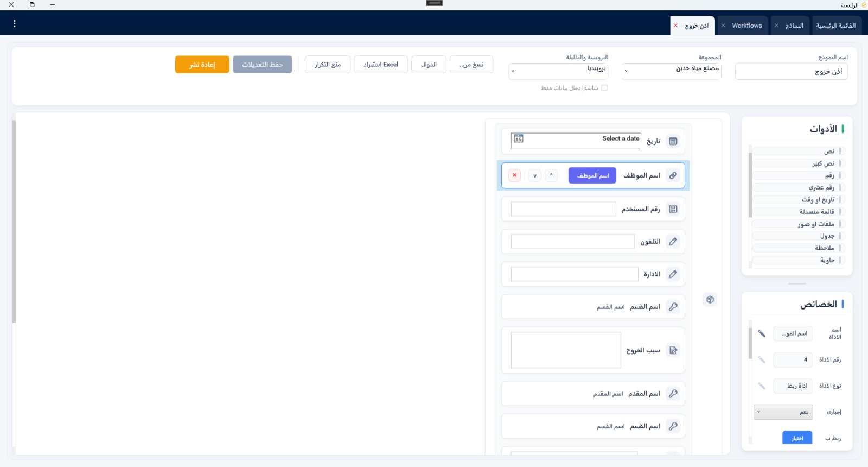Select the قائمة منسدلة tool
Image resolution: width=868 pixels, height=467 pixels.
click(799, 212)
